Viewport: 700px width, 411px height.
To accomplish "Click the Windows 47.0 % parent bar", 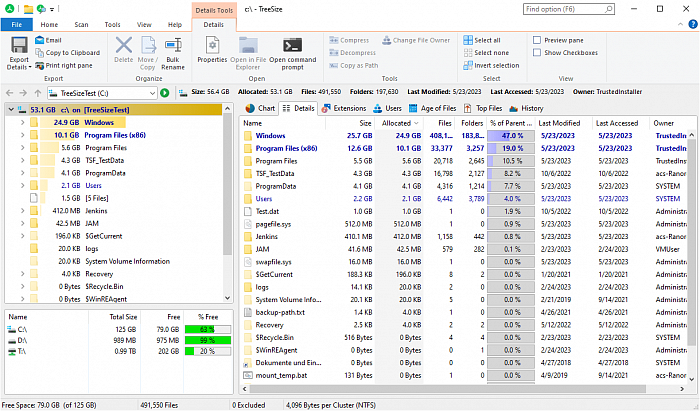I will click(x=511, y=136).
